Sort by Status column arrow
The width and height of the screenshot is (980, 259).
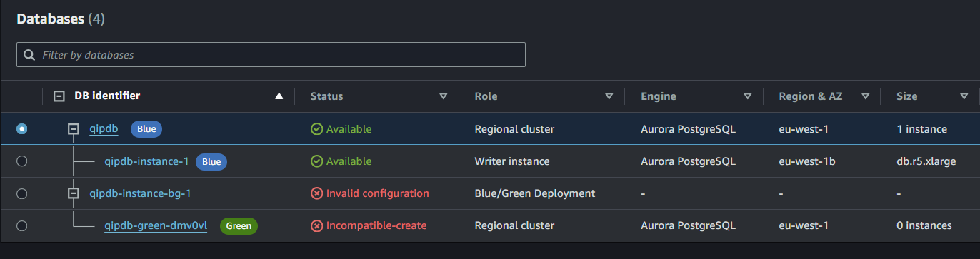(444, 96)
